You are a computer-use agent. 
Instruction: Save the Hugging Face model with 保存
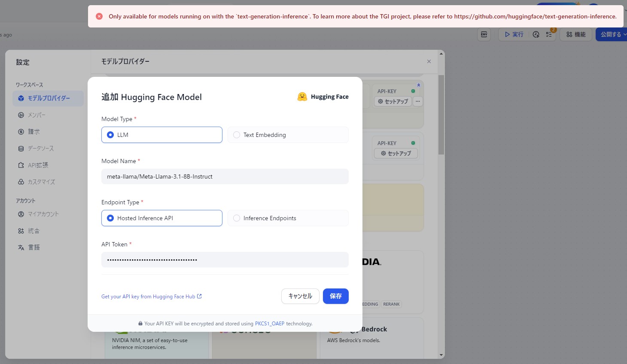pyautogui.click(x=336, y=296)
